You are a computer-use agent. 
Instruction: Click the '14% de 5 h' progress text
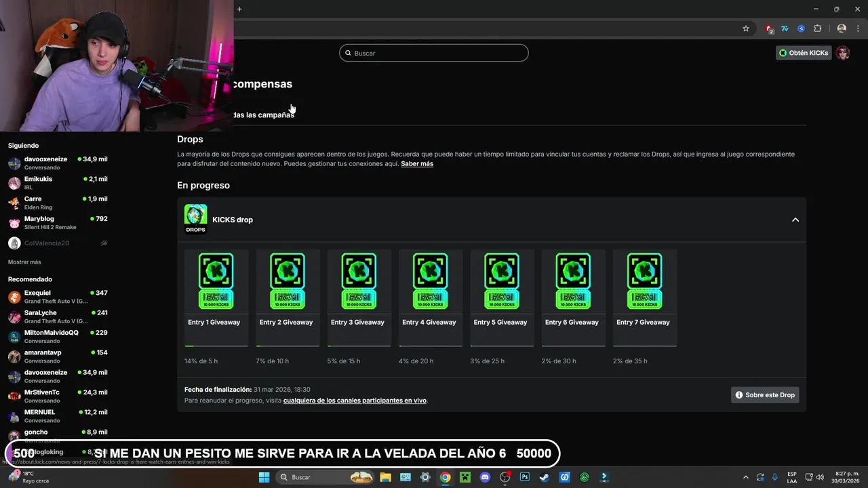point(201,361)
